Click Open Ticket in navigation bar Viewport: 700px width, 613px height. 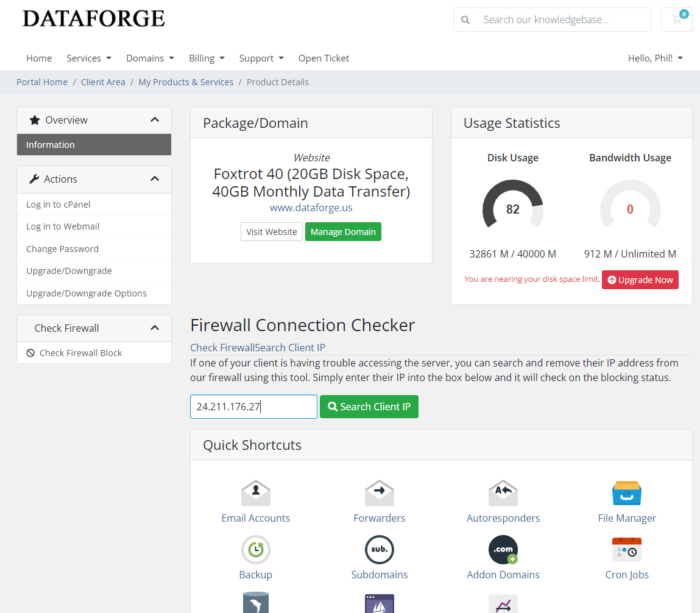click(x=323, y=58)
